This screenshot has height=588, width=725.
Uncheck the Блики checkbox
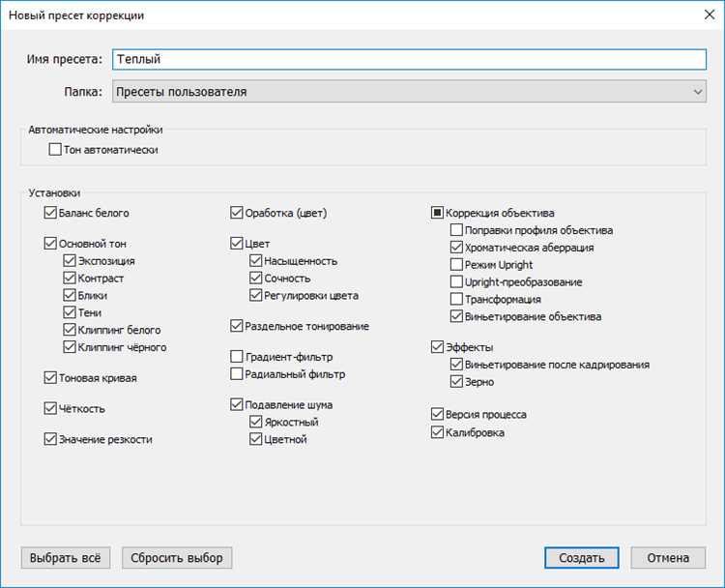(70, 295)
